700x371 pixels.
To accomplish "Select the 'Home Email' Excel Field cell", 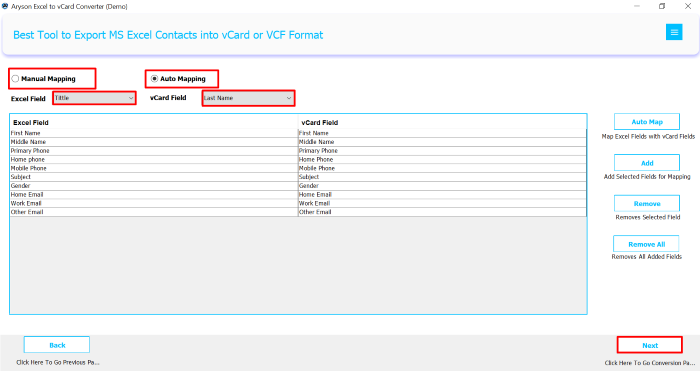I will (154, 195).
